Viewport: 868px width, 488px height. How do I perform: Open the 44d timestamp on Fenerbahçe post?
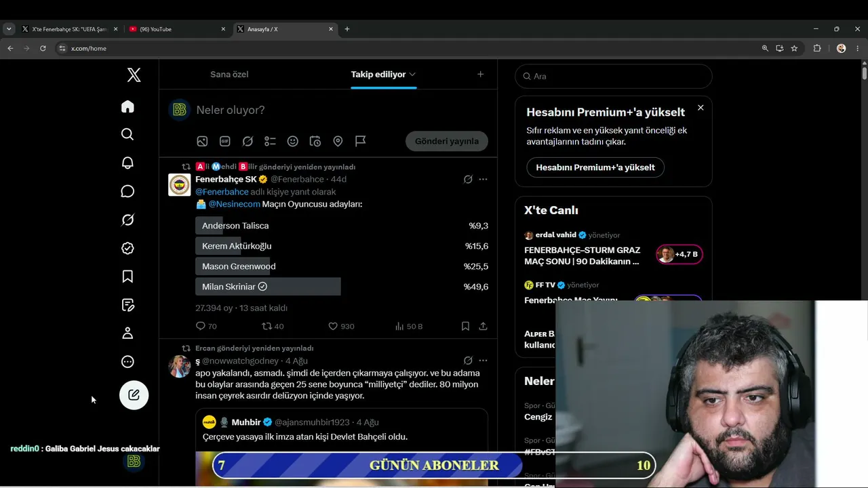[x=339, y=180]
